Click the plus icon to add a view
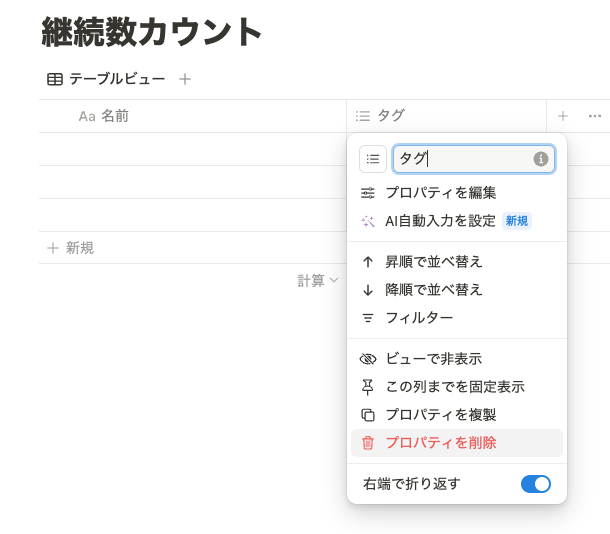The width and height of the screenshot is (610, 534). coord(185,79)
